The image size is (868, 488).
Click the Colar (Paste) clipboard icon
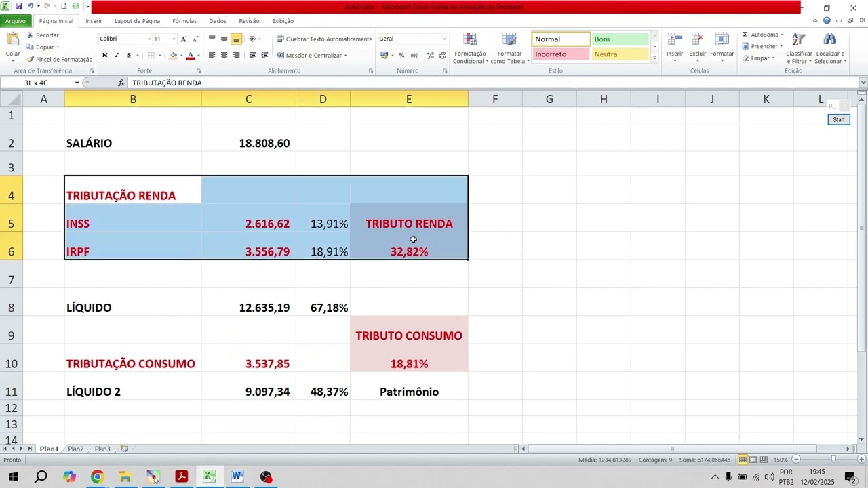point(12,40)
